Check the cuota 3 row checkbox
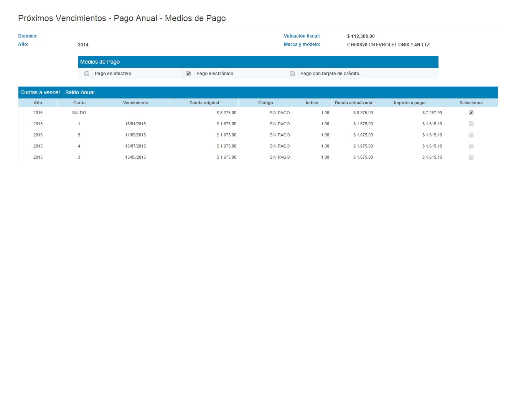The height and width of the screenshot is (420, 511). click(x=471, y=157)
